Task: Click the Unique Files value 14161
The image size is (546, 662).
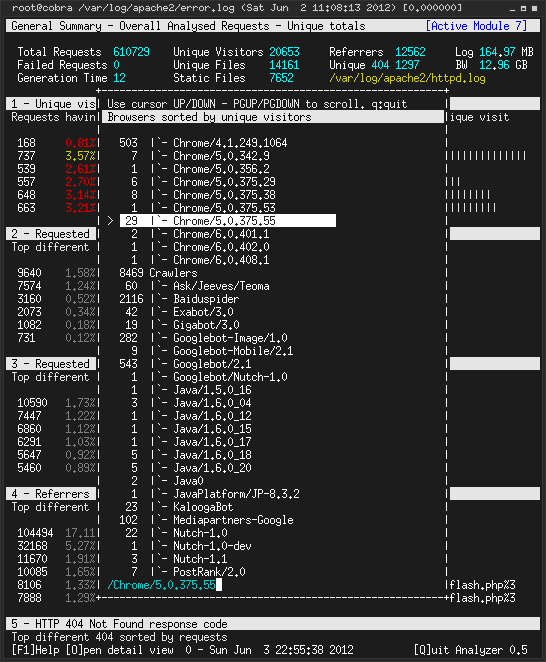Action: [x=285, y=65]
